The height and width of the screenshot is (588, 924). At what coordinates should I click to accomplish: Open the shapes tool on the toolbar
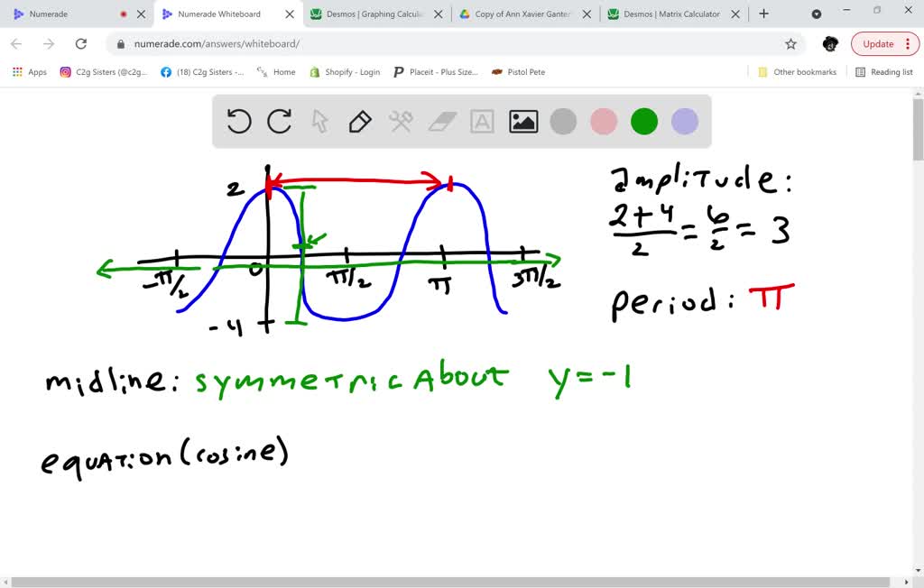point(401,120)
